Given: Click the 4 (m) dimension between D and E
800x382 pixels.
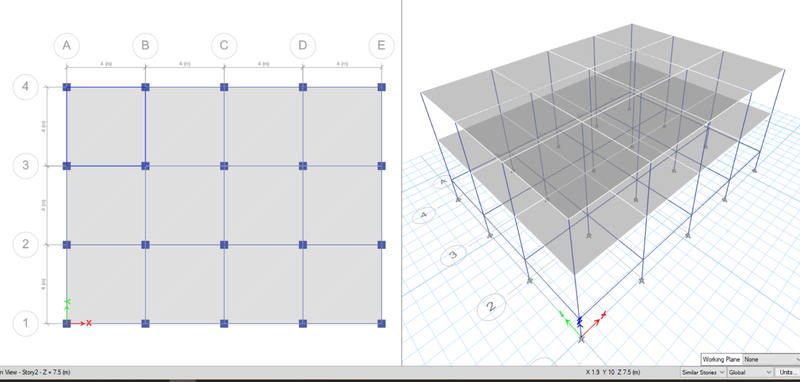Looking at the screenshot, I should coord(342,64).
